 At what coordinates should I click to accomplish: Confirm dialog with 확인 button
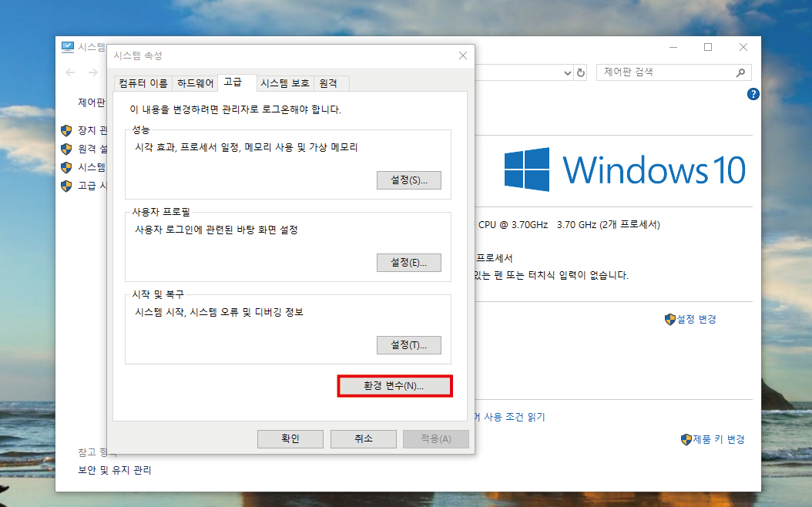(290, 438)
